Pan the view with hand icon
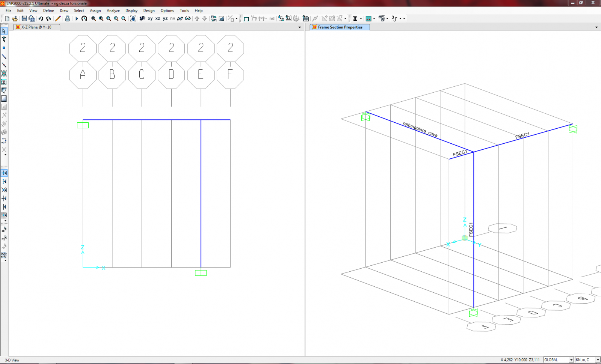Screen dimensions: 601x364 (133, 18)
